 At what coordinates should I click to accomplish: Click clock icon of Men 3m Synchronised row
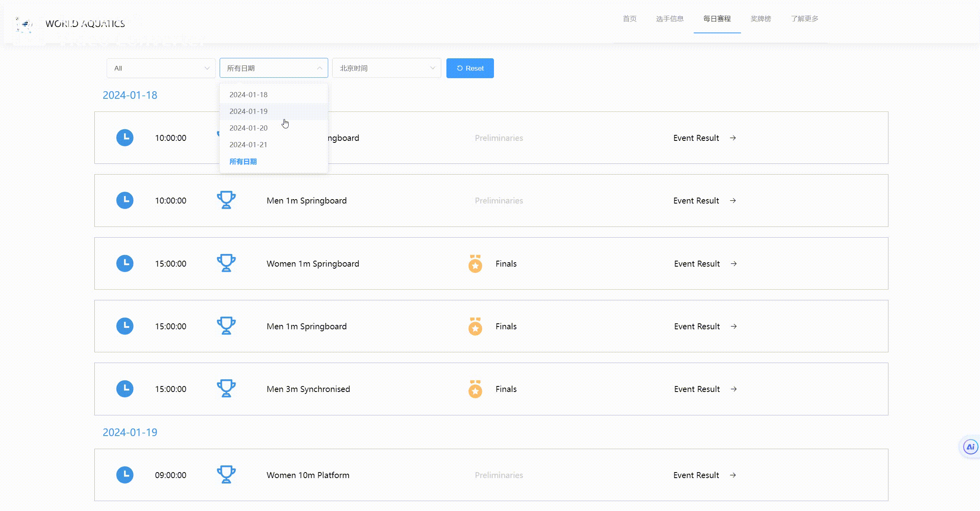click(125, 389)
